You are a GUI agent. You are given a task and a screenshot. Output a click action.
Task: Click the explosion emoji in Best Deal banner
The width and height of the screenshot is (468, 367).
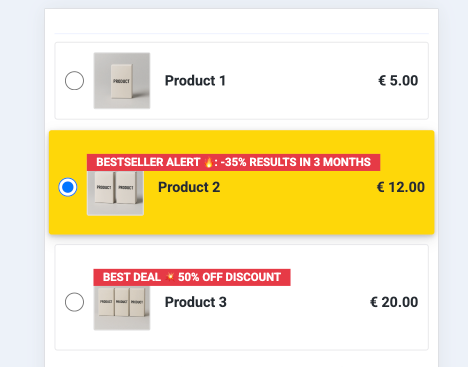coord(170,277)
